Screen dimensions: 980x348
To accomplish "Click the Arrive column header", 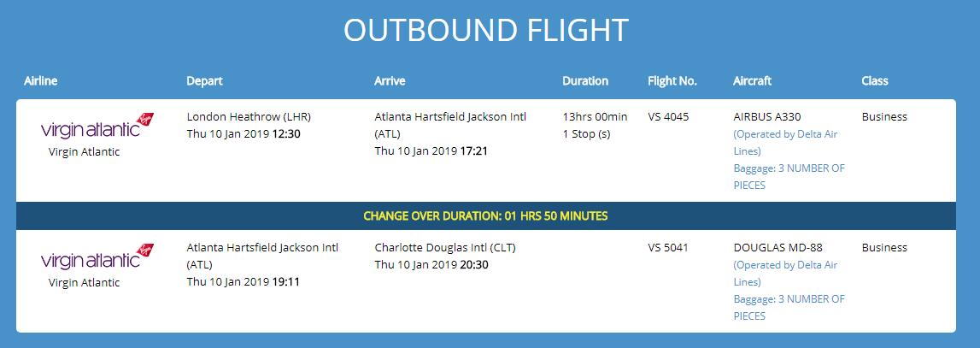I will point(390,81).
